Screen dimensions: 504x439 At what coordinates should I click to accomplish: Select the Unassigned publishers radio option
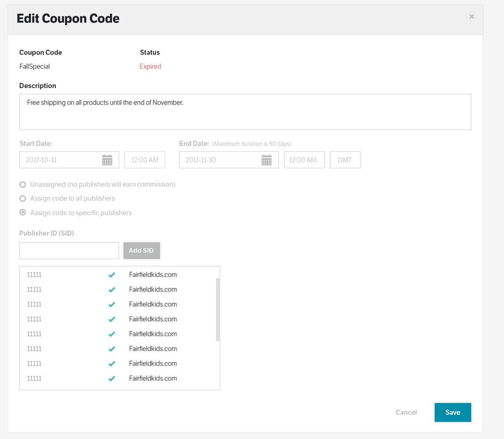pyautogui.click(x=23, y=185)
